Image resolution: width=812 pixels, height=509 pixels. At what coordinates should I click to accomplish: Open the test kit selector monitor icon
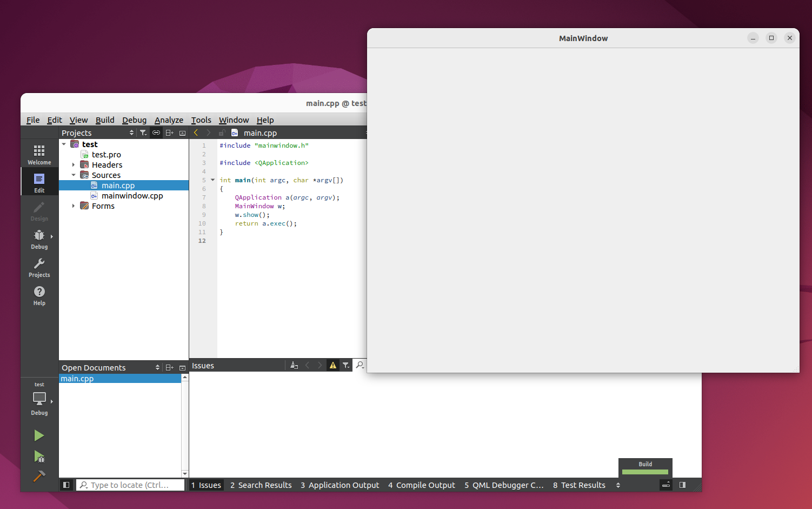tap(39, 399)
